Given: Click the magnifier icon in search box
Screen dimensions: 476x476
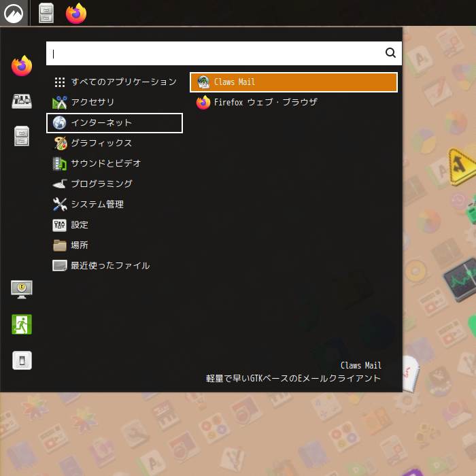Looking at the screenshot, I should pos(390,53).
